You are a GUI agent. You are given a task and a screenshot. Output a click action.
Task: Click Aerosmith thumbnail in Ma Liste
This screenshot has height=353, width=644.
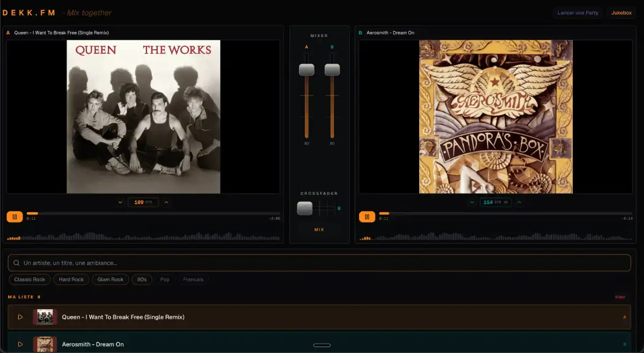[45, 344]
